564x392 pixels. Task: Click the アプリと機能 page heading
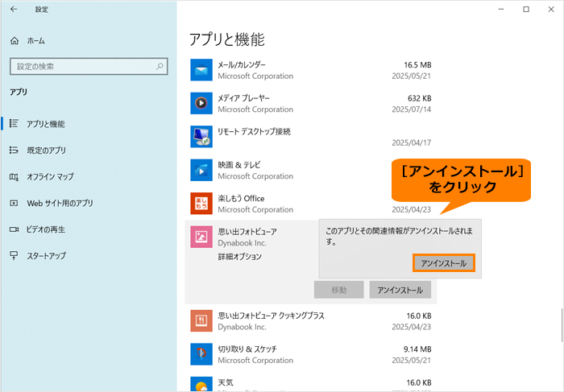click(226, 39)
